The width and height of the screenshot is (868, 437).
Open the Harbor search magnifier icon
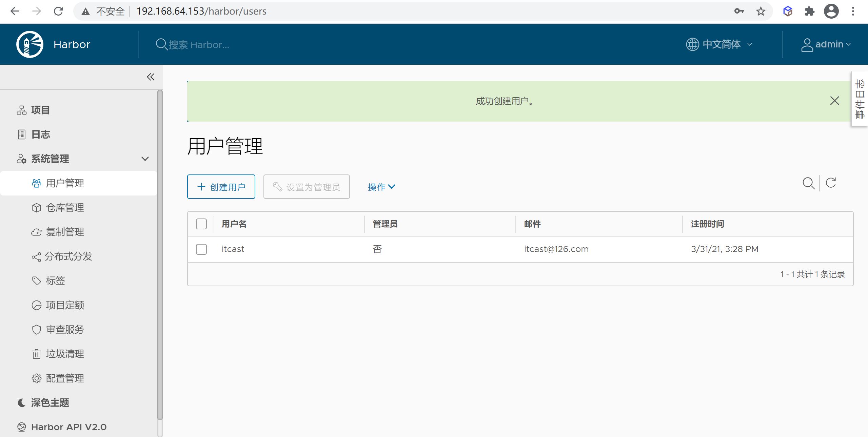tap(162, 44)
